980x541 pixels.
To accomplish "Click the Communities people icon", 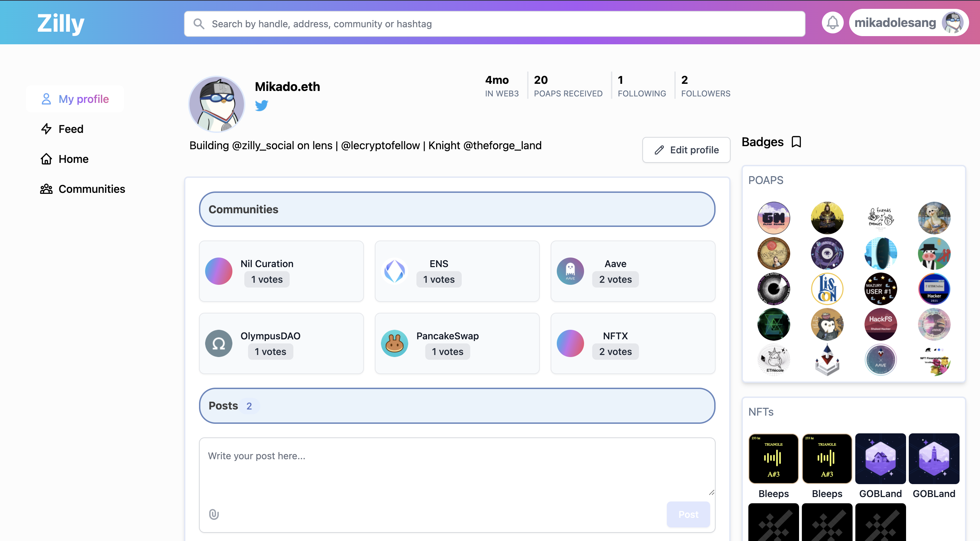I will (x=46, y=189).
